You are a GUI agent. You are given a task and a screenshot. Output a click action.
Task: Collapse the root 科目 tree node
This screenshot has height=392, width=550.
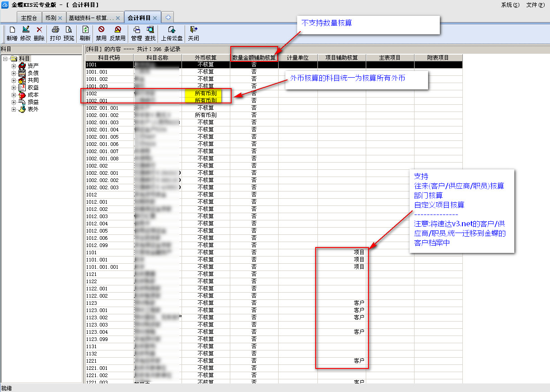(x=5, y=59)
